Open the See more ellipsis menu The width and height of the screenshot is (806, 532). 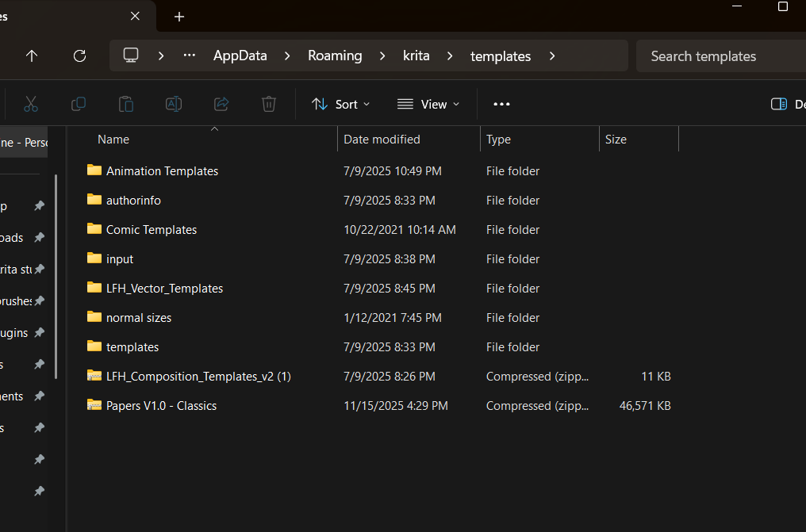click(501, 104)
